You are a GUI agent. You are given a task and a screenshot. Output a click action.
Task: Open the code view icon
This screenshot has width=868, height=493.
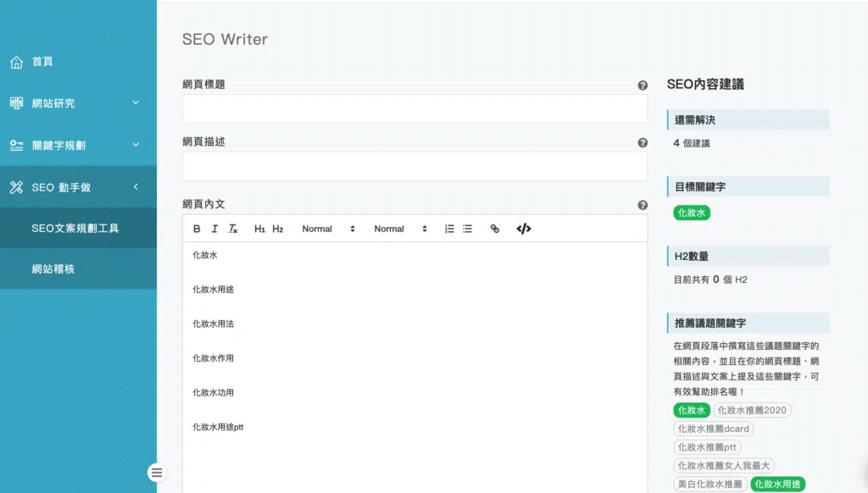(x=524, y=229)
